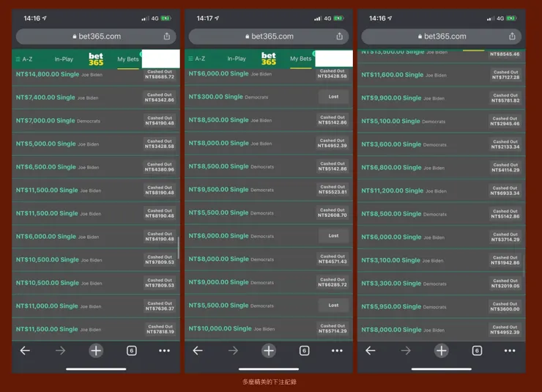Open the NT$3,300.00 Single Democrats bet
Image resolution: width=542 pixels, height=392 pixels.
pyautogui.click(x=442, y=283)
